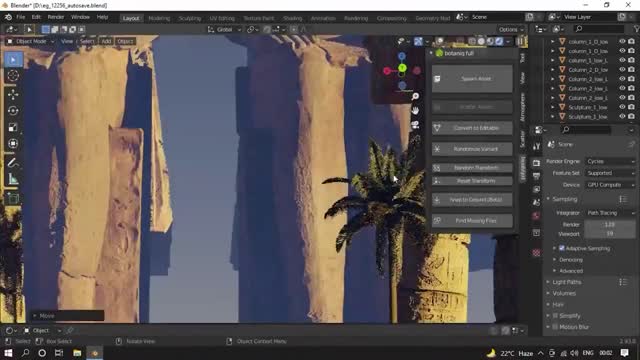
Task: Open the outliner display mode selector
Action: pyautogui.click(x=540, y=29)
